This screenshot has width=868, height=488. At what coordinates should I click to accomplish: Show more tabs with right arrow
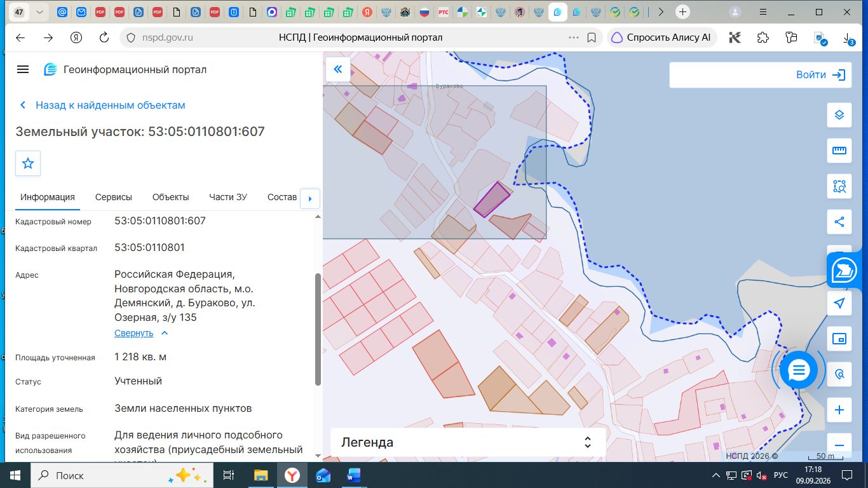point(309,198)
